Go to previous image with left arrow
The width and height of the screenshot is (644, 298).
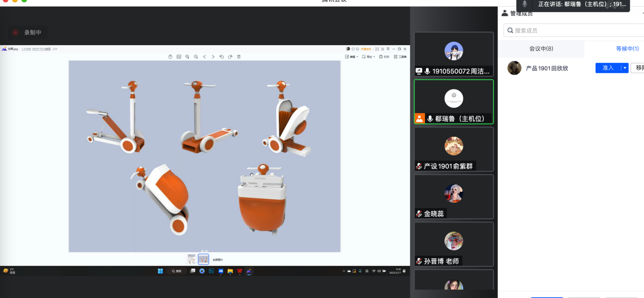tap(204, 57)
